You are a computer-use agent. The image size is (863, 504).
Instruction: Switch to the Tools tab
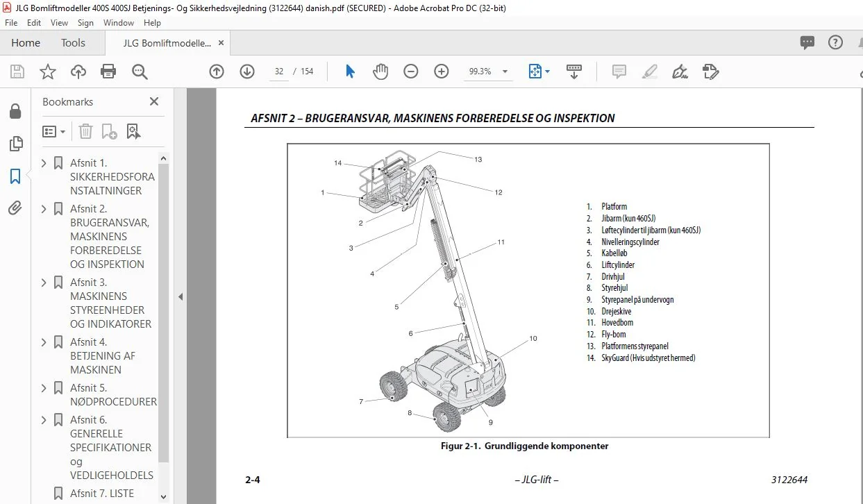[x=73, y=42]
